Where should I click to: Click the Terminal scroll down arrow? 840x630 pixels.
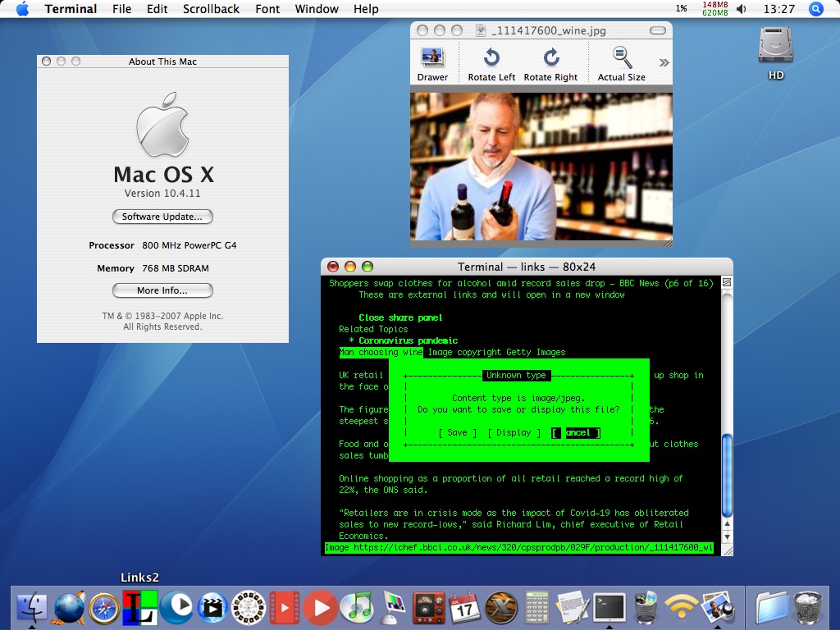[x=727, y=536]
